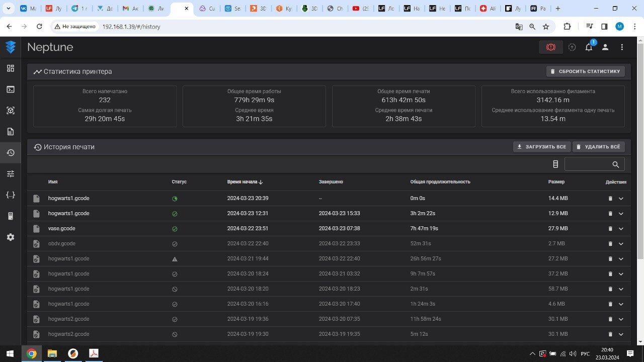
Task: Open the System page in sidebar
Action: [x=11, y=216]
